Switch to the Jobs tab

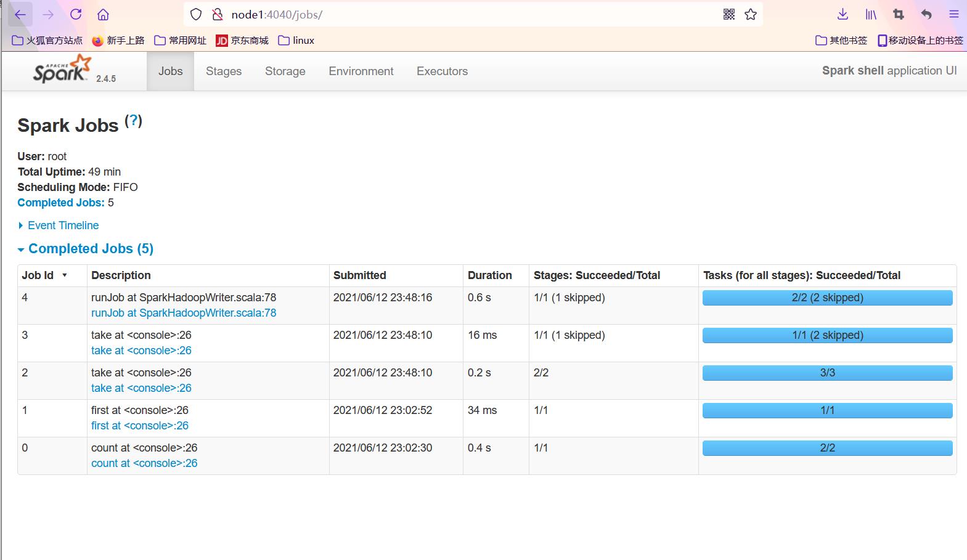pos(170,71)
